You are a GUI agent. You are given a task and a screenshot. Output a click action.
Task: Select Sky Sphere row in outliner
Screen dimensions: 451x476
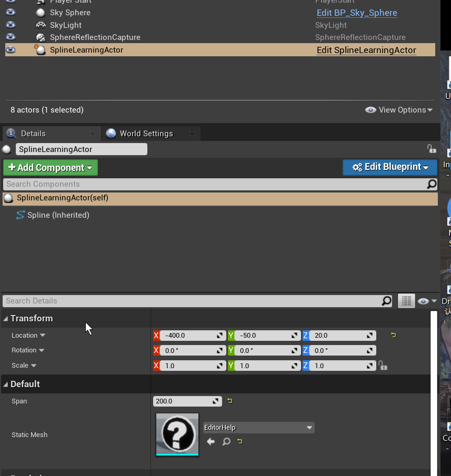tap(220, 13)
